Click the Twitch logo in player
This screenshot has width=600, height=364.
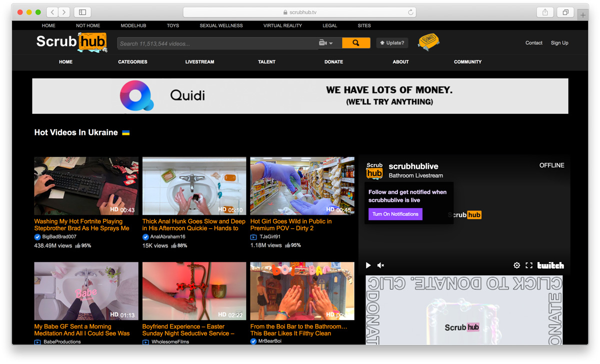(x=550, y=265)
